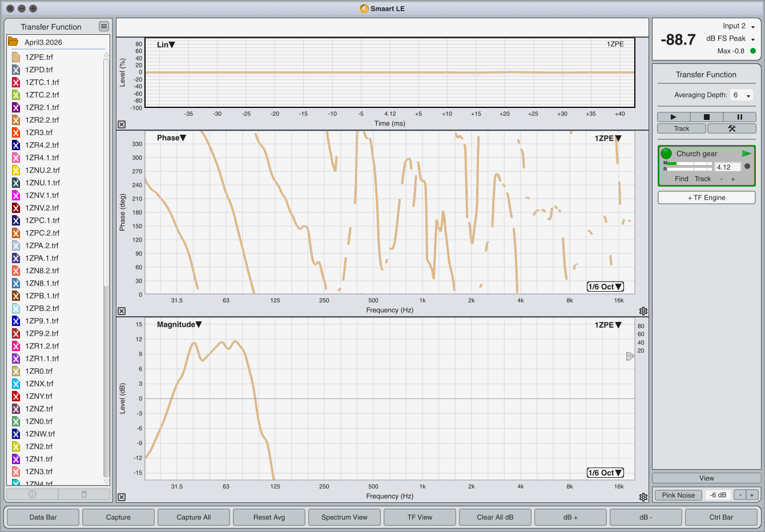Screen dimensions: 765x532
Task: Open the Phase 1/6 Oct smoothing dropdown
Action: click(605, 287)
